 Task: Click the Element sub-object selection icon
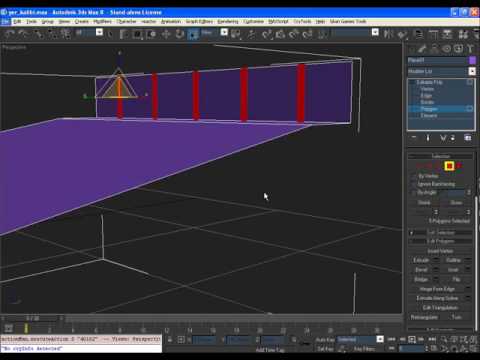click(459, 166)
